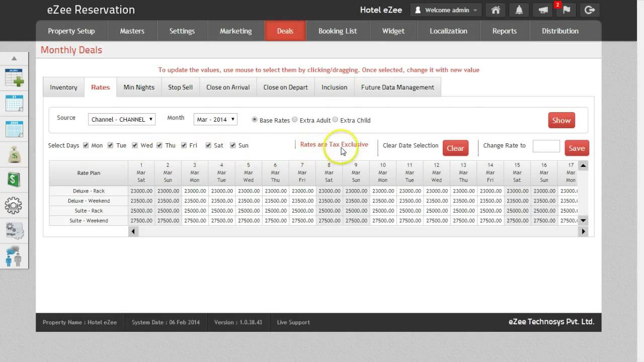This screenshot has height=362, width=644.
Task: Toggle the Sun day checkbox
Action: (233, 145)
